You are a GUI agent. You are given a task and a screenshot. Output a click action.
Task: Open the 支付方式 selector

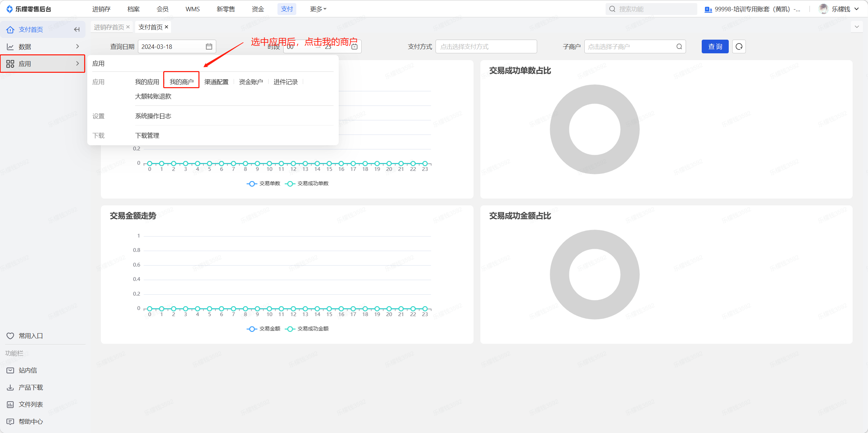click(x=486, y=46)
